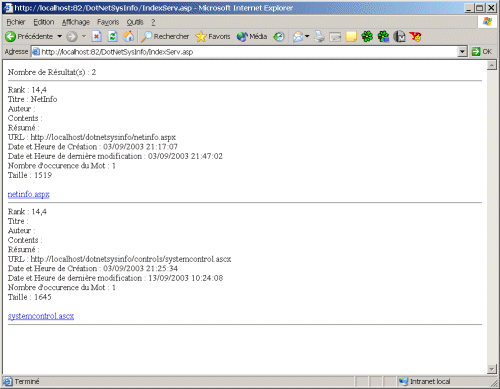500x389 pixels.
Task: Select the text "Titre : NetInfo"
Action: [x=32, y=99]
